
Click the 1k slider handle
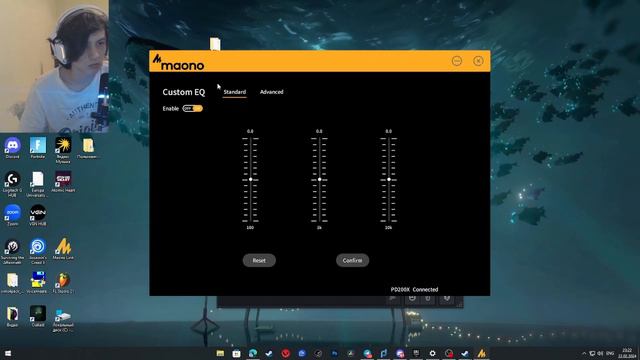coord(319,180)
